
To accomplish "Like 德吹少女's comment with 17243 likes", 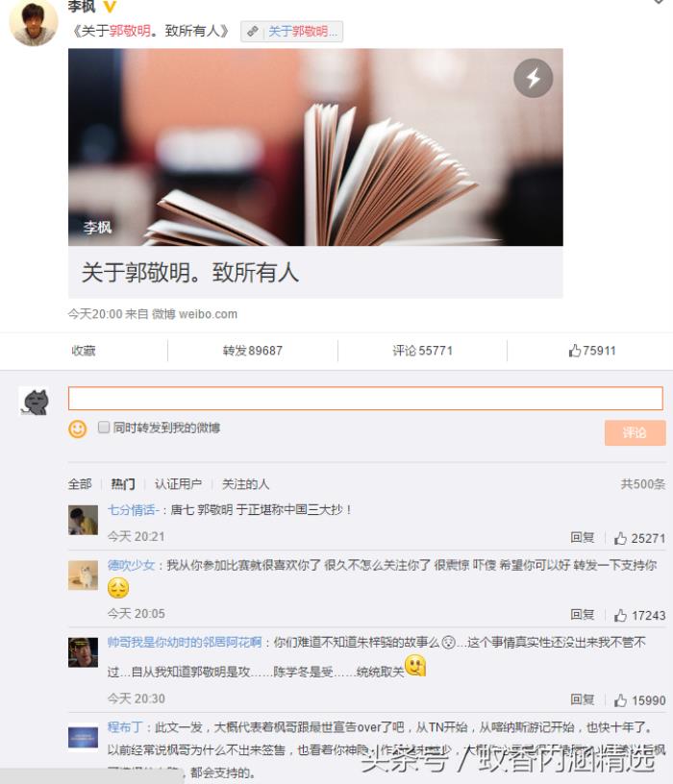I will pyautogui.click(x=640, y=615).
